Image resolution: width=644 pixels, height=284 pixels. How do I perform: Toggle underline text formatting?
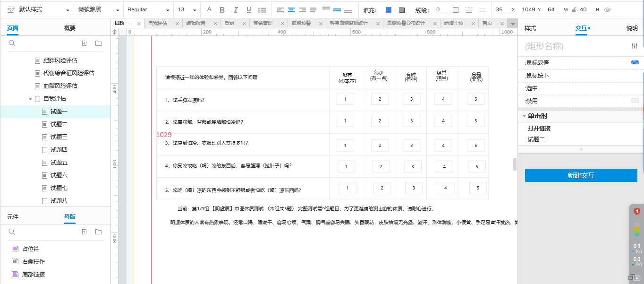click(249, 10)
